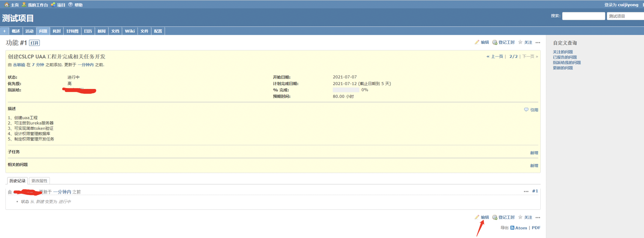Click '一分钟内' link in the history entry
Image resolution: width=644 pixels, height=238 pixels.
[62, 192]
